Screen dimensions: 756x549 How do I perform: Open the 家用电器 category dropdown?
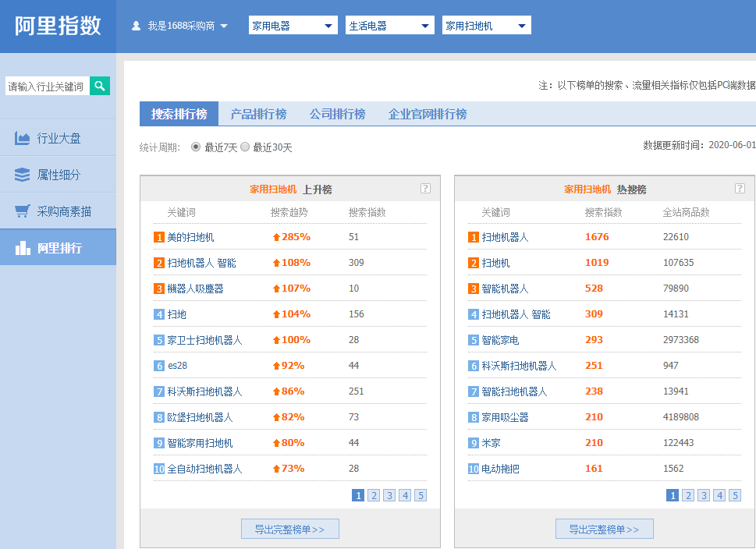click(293, 26)
